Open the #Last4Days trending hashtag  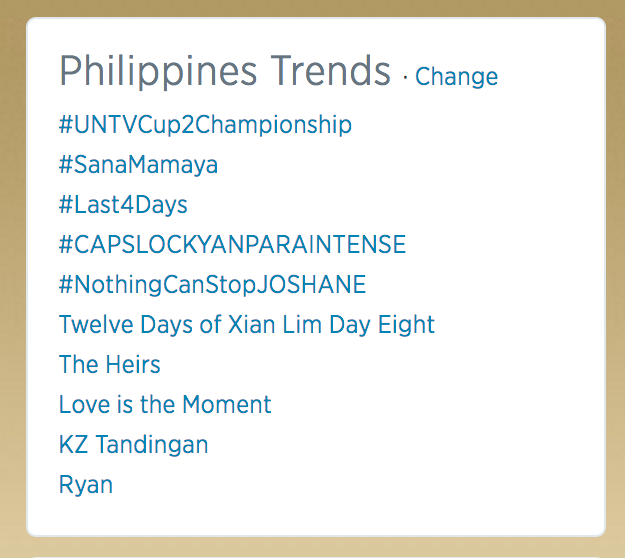coord(123,205)
